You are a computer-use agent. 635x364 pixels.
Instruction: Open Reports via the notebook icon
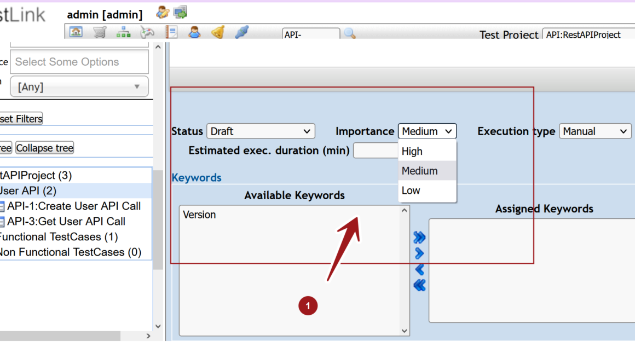click(171, 32)
